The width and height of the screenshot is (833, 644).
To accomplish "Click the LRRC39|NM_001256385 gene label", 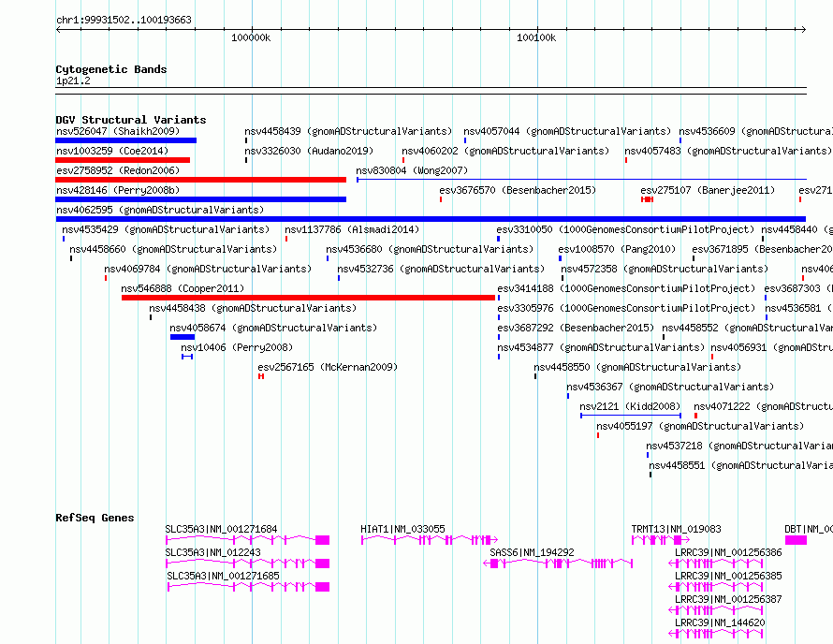I will 728,576.
